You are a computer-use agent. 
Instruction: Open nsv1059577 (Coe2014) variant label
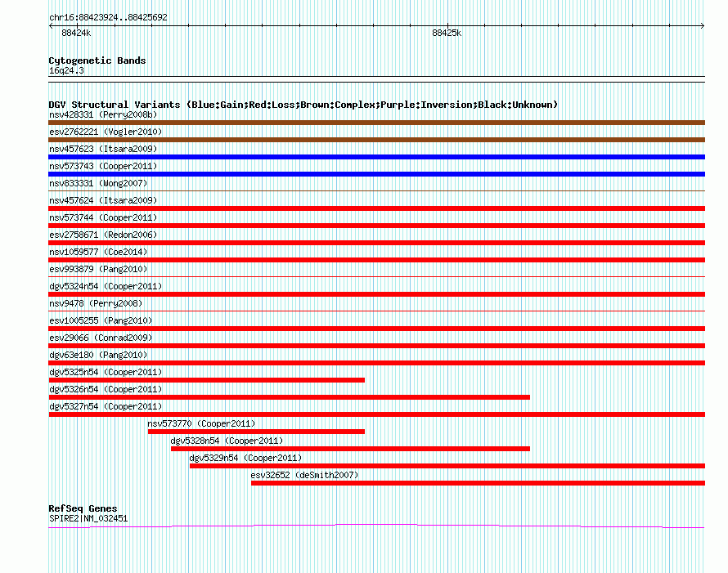[98, 252]
